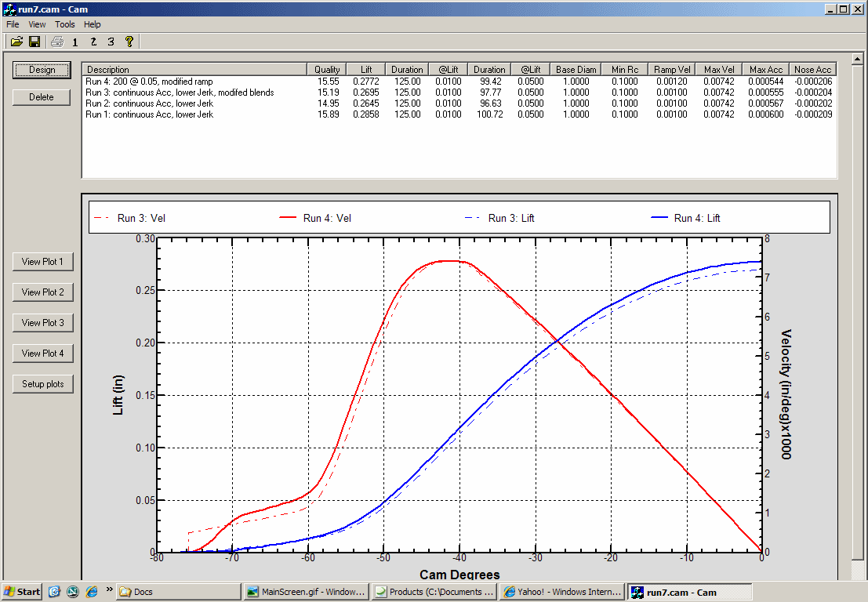Open View Plot 4

(x=42, y=353)
